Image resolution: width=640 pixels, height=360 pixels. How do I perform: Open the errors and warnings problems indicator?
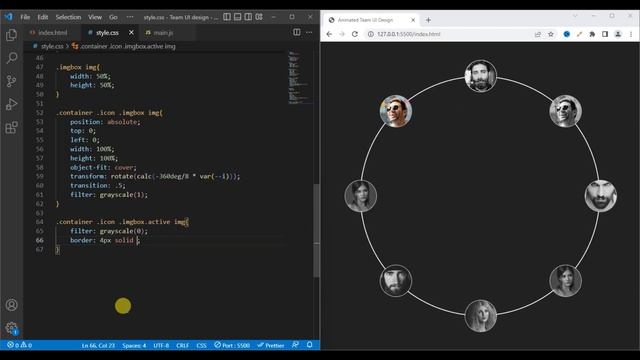point(19,345)
